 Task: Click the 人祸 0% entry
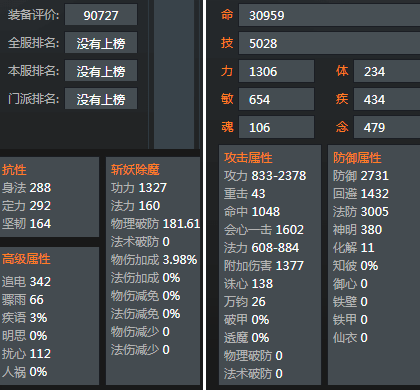[x=24, y=372]
